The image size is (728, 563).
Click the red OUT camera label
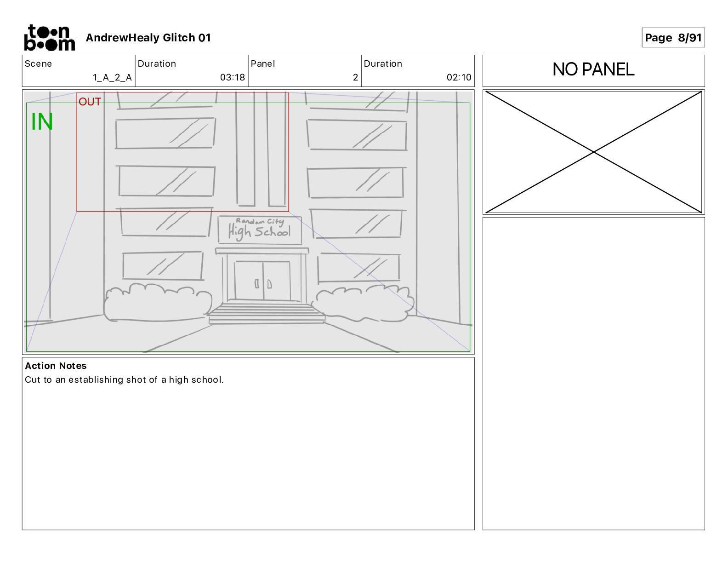pos(90,102)
